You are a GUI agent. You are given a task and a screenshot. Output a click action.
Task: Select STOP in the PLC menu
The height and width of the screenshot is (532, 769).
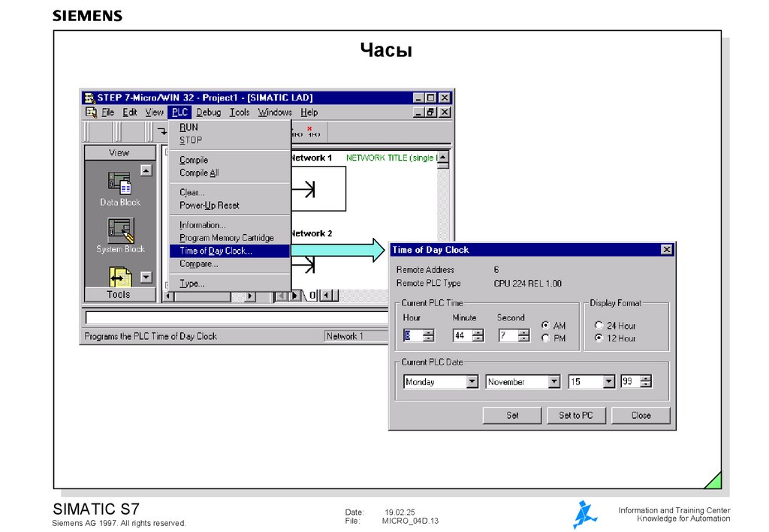(x=230, y=140)
